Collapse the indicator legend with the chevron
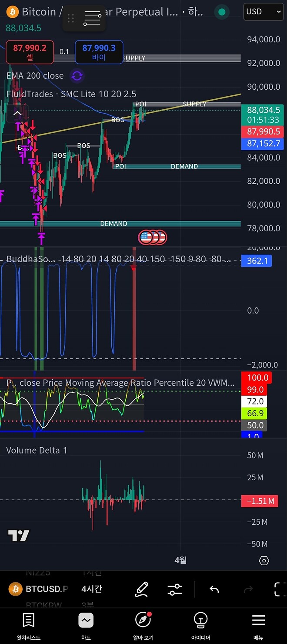The image size is (287, 644). click(17, 114)
